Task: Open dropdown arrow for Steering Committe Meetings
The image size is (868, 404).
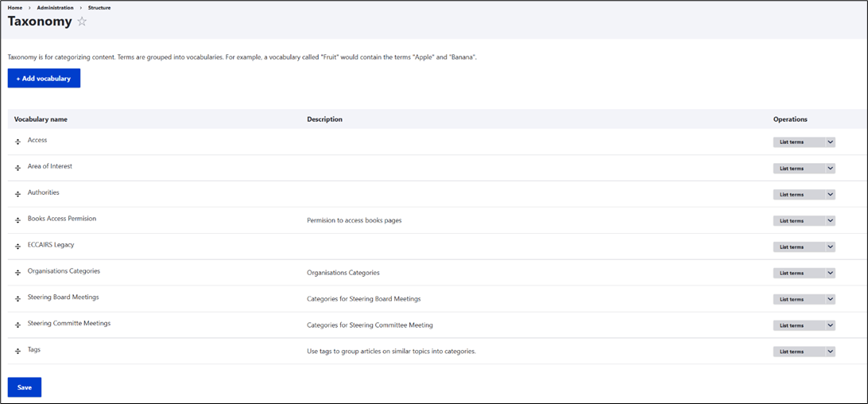Action: click(830, 325)
